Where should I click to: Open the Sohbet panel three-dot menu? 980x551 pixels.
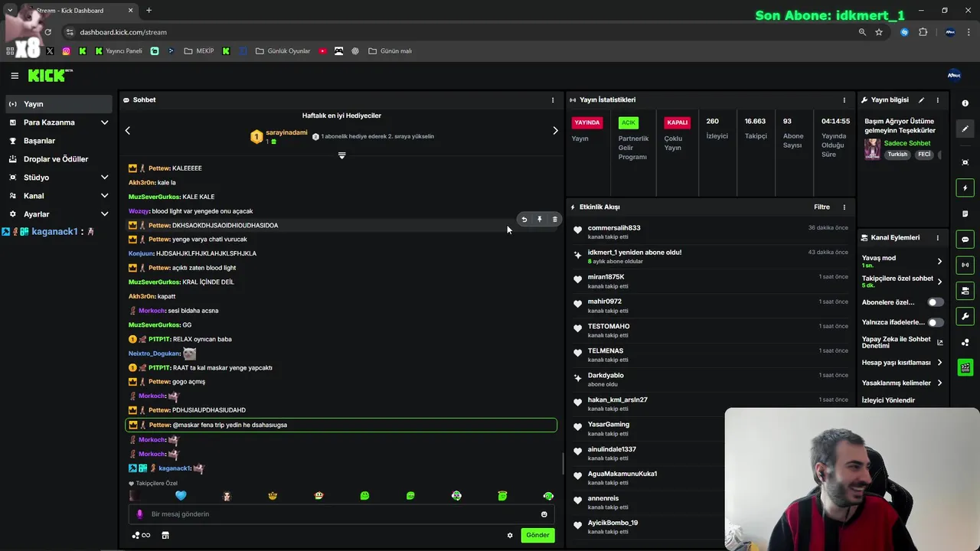(x=553, y=99)
